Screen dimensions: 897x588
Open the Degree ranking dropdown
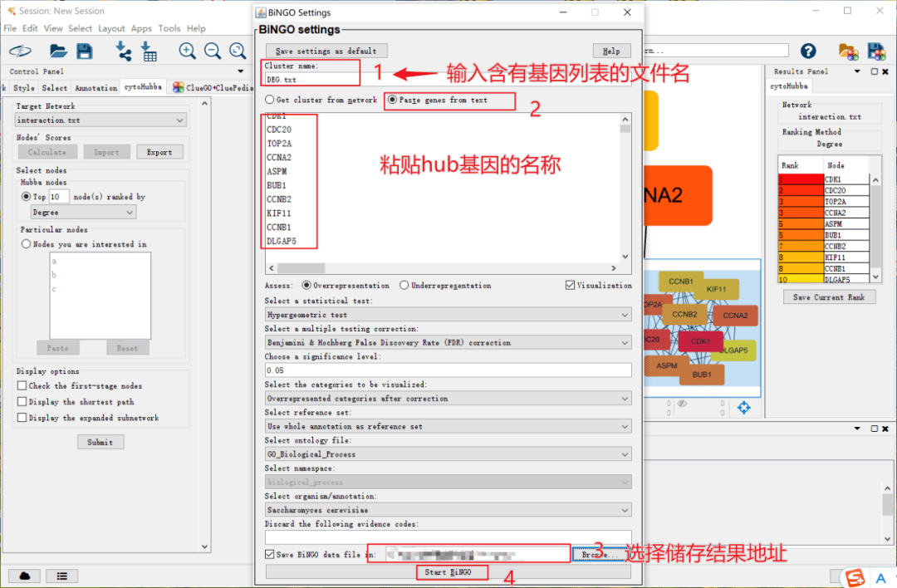[x=84, y=213]
